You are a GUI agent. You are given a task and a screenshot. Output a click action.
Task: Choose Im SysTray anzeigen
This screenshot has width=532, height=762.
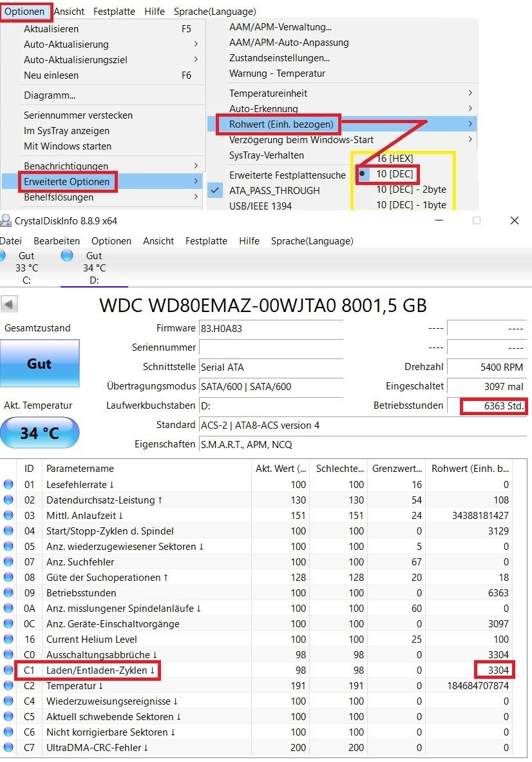point(102,131)
